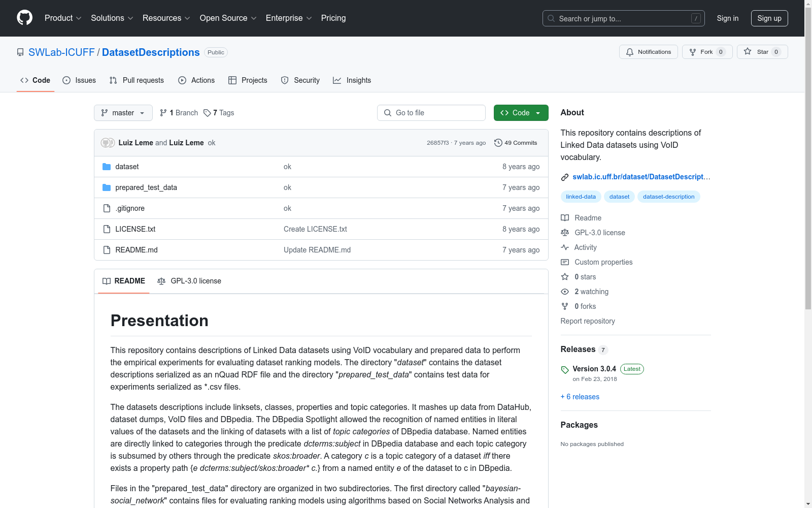Click the tag icon next to 7 Tags
Viewport: 812px width, 508px height.
click(207, 113)
